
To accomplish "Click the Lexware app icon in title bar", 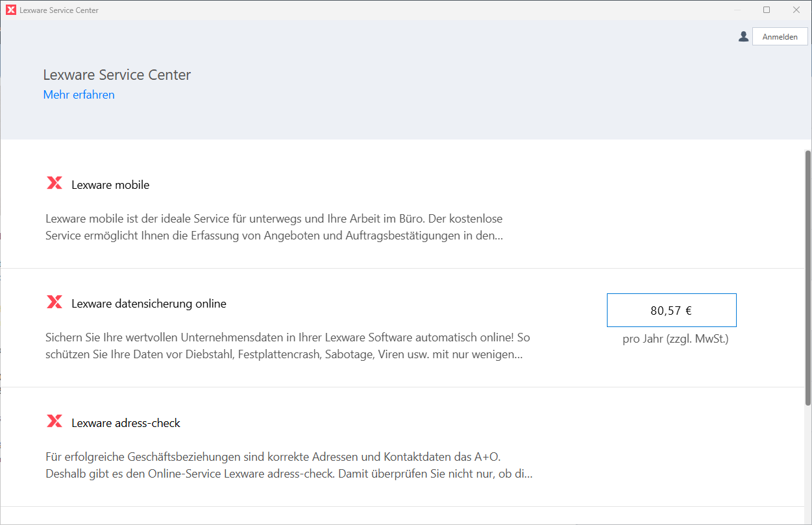I will [x=10, y=10].
